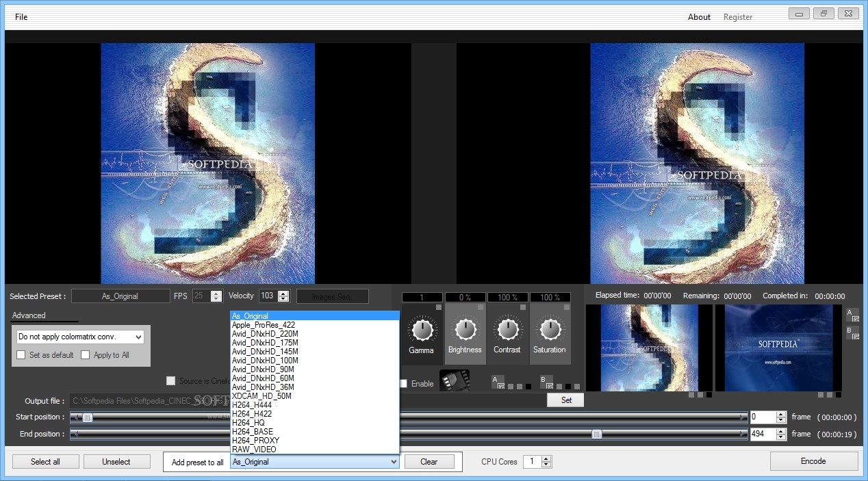Click the small square above the Gamma knob
The image size is (868, 481).
pyautogui.click(x=438, y=307)
